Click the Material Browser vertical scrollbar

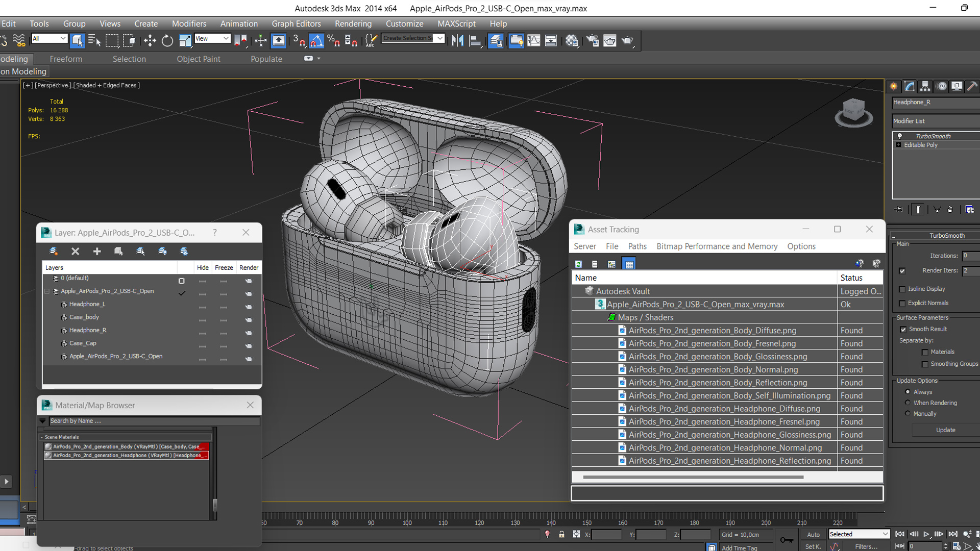(215, 505)
